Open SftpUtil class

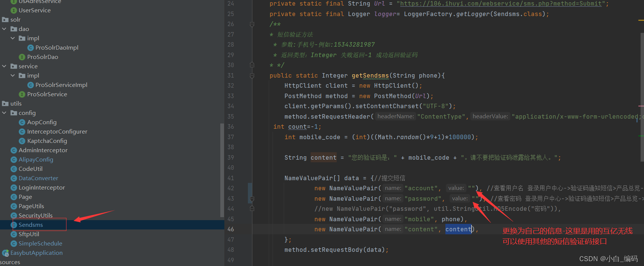tap(29, 234)
